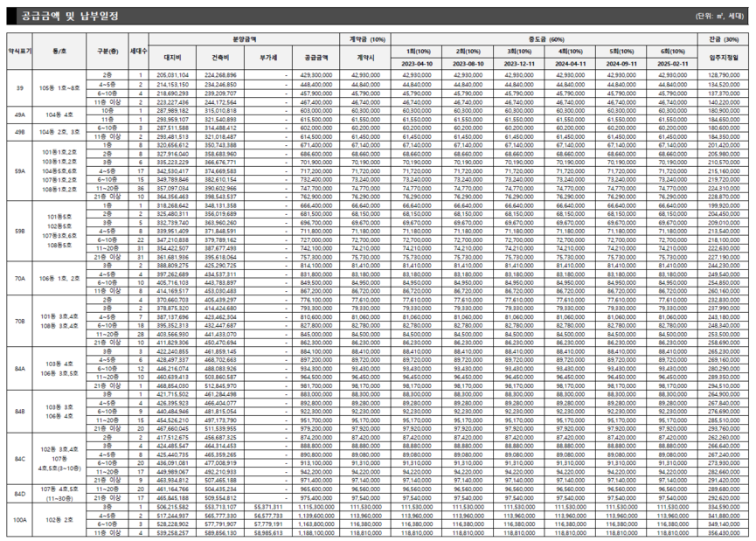Screen dimensions: 756x541
Task: Click the 공급금액 value '814,100,000'
Action: [316, 265]
